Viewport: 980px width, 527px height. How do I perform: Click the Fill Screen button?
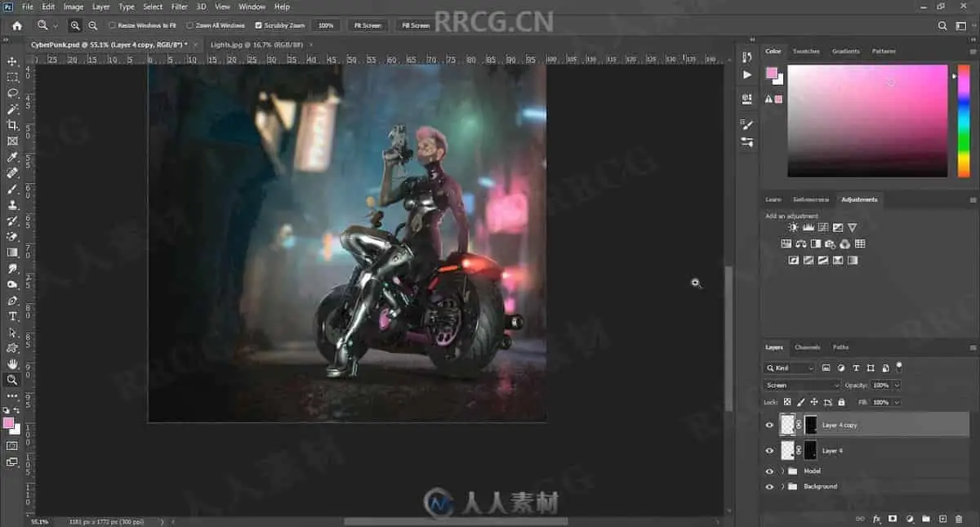(x=415, y=25)
